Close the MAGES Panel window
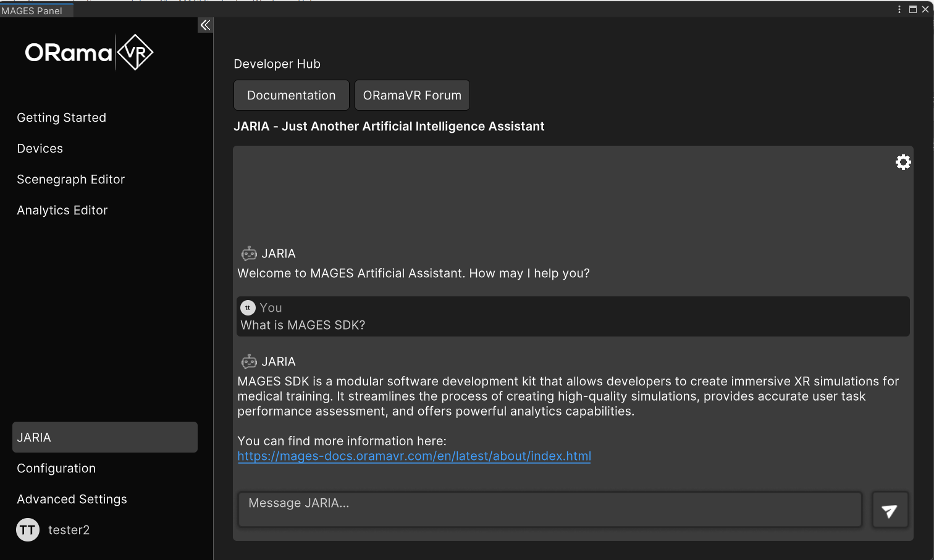The height and width of the screenshot is (560, 934). [925, 9]
